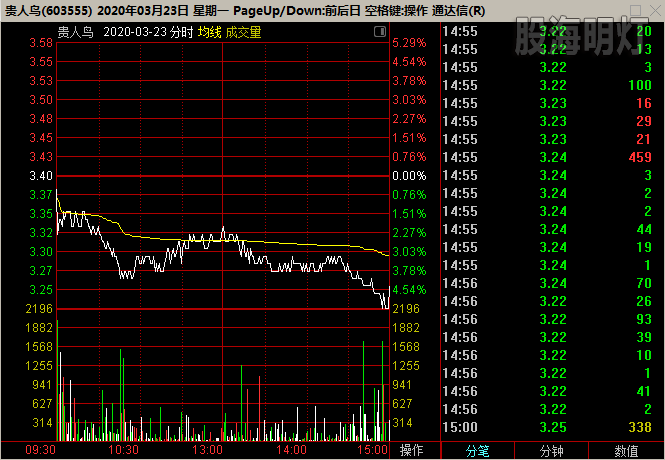The width and height of the screenshot is (665, 460).
Task: Select the 14:55 3.22 trade with volume 100
Action: pos(547,85)
